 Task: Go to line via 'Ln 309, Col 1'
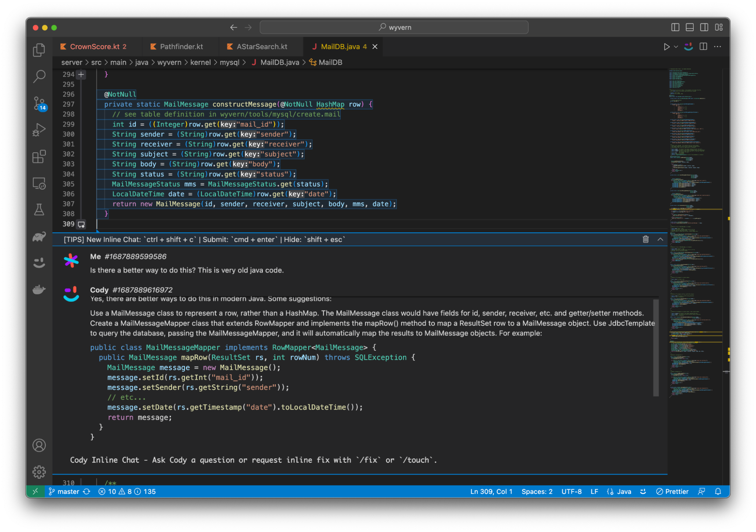coord(491,491)
